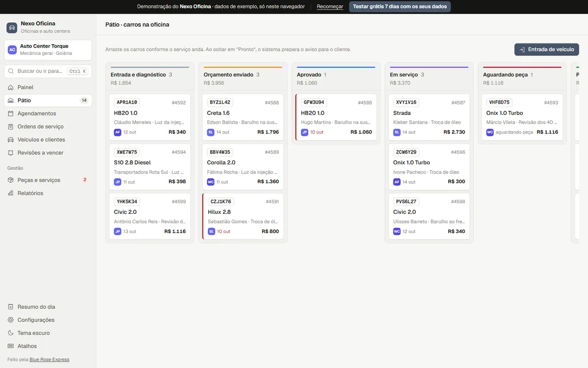
Task: Click the AF avatar on the APR1A10 card
Action: pyautogui.click(x=118, y=132)
